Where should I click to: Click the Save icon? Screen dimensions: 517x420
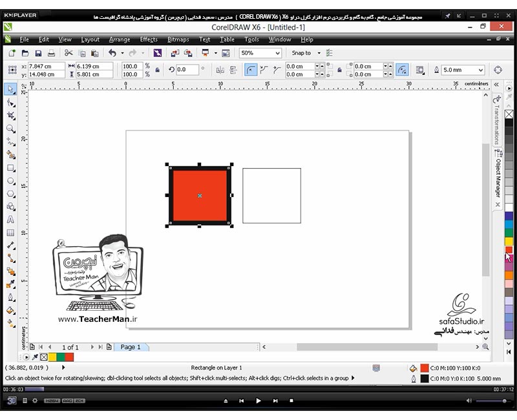38,53
